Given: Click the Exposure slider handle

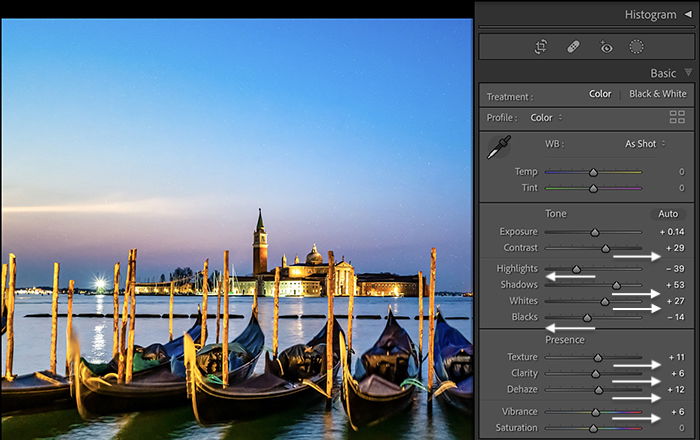Looking at the screenshot, I should (595, 232).
